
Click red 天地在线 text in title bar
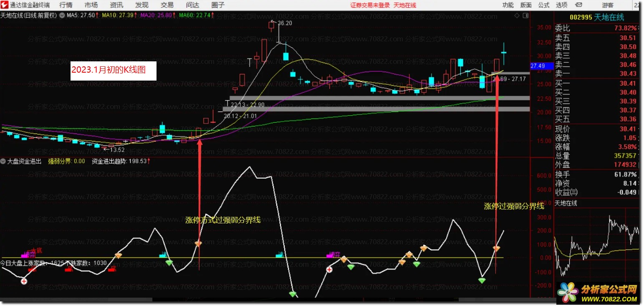405,5
